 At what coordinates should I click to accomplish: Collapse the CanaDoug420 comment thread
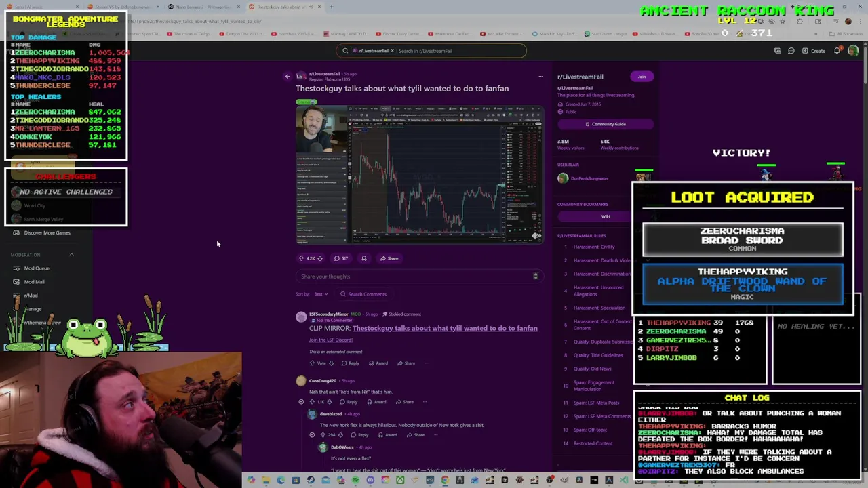pyautogui.click(x=301, y=402)
